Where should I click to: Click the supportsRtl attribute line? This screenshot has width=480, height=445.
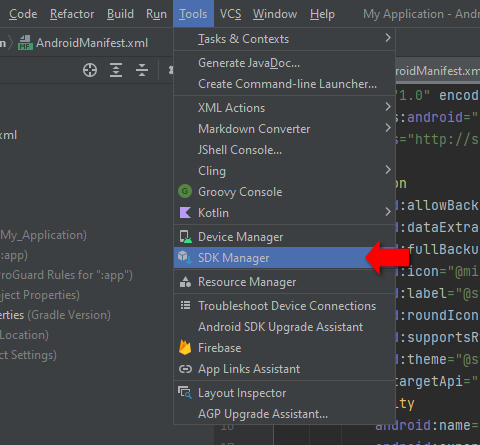click(438, 338)
